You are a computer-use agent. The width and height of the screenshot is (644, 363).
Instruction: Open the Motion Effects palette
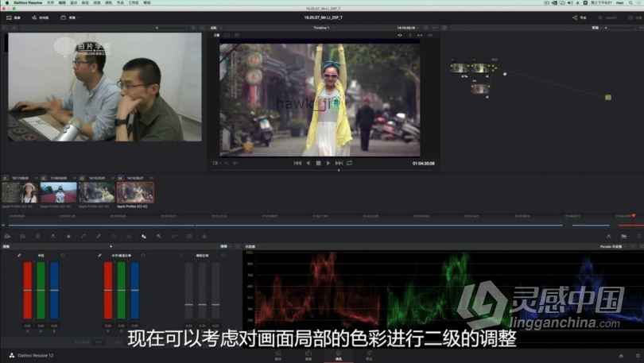point(68,236)
